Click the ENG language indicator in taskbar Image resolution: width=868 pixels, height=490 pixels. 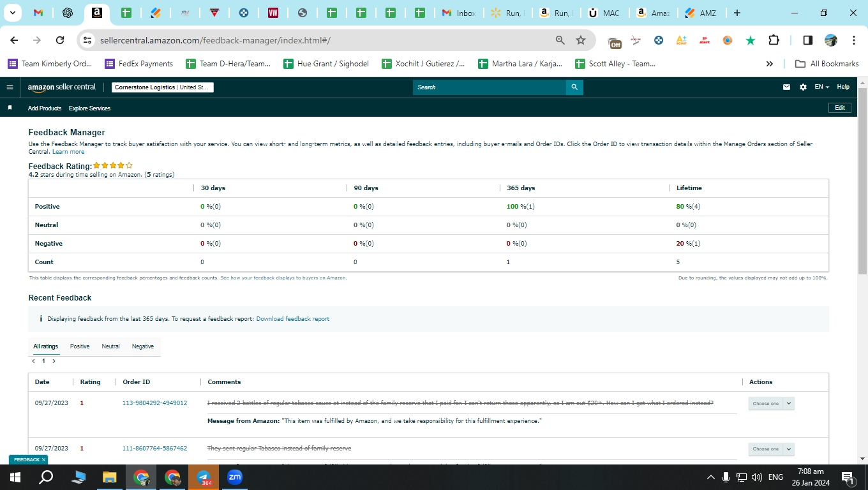[x=775, y=477]
